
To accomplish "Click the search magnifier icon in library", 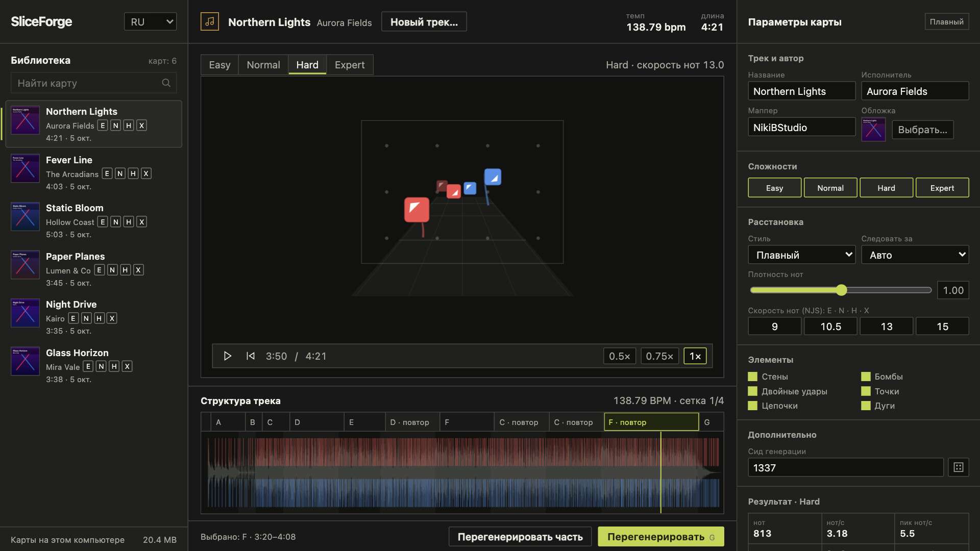I will pos(166,83).
